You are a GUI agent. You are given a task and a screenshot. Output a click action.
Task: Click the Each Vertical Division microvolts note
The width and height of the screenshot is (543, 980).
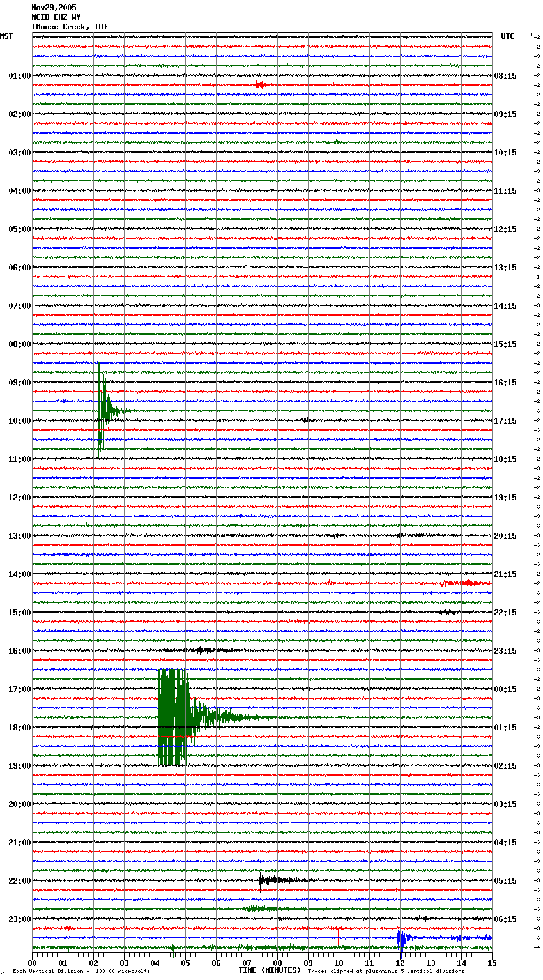(81, 971)
